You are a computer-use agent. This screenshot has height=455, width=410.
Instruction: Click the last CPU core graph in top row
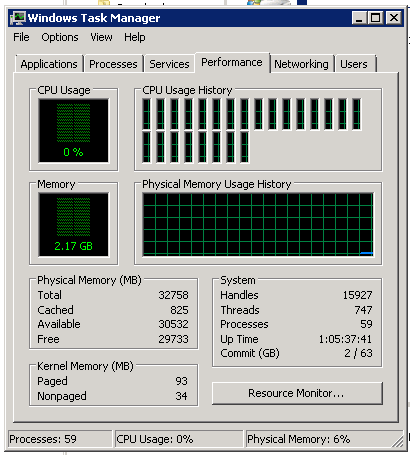(356, 114)
